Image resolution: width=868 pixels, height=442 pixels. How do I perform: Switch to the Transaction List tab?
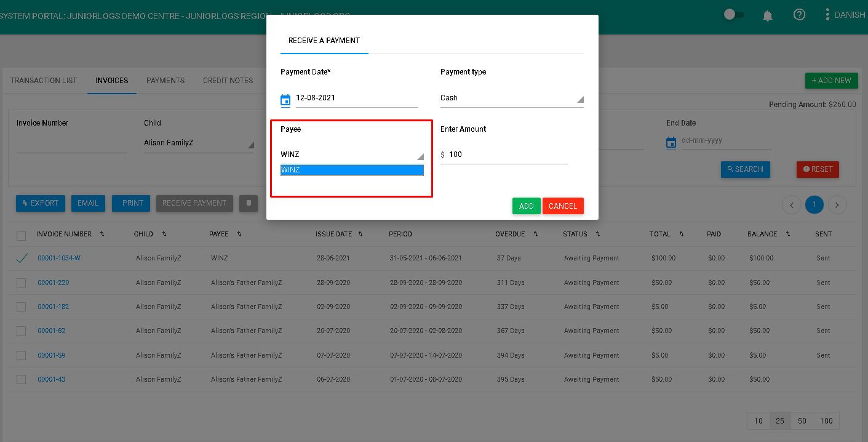(44, 81)
